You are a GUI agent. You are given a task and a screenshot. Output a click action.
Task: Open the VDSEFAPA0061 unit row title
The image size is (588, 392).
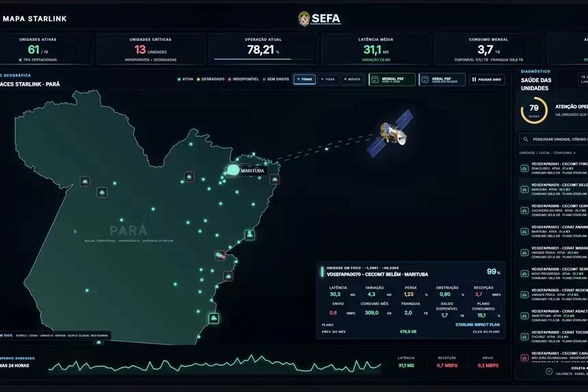(x=559, y=353)
